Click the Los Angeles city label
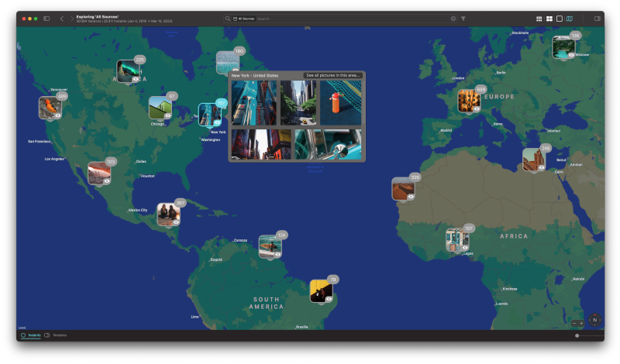 tap(54, 159)
